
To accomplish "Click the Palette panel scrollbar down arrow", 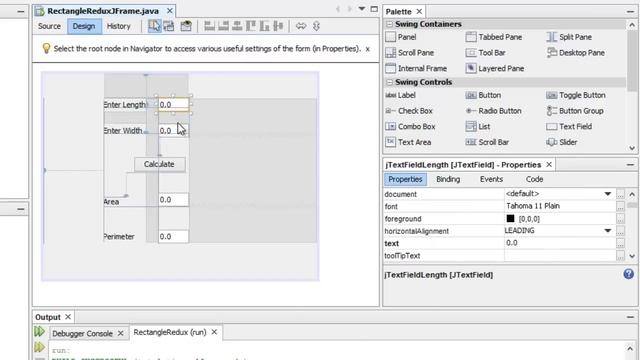I will tap(632, 148).
